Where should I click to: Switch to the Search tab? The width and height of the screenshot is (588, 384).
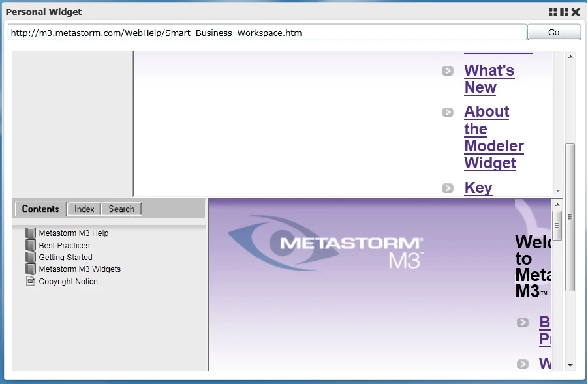tap(121, 209)
